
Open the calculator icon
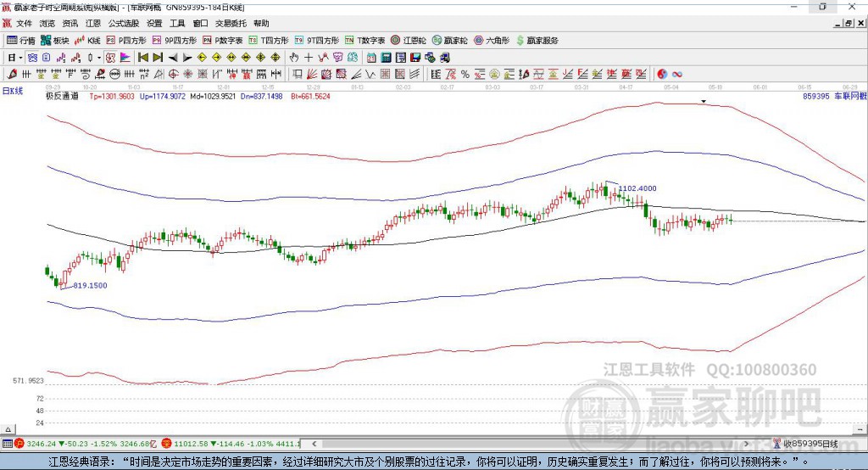pyautogui.click(x=386, y=58)
